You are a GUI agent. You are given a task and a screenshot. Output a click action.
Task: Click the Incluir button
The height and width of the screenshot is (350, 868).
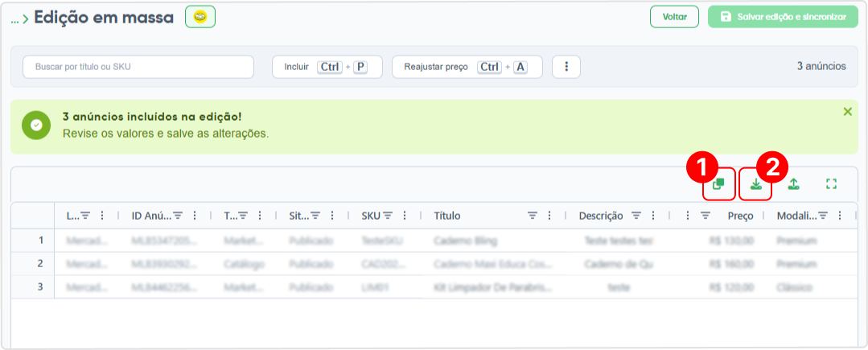pos(327,67)
